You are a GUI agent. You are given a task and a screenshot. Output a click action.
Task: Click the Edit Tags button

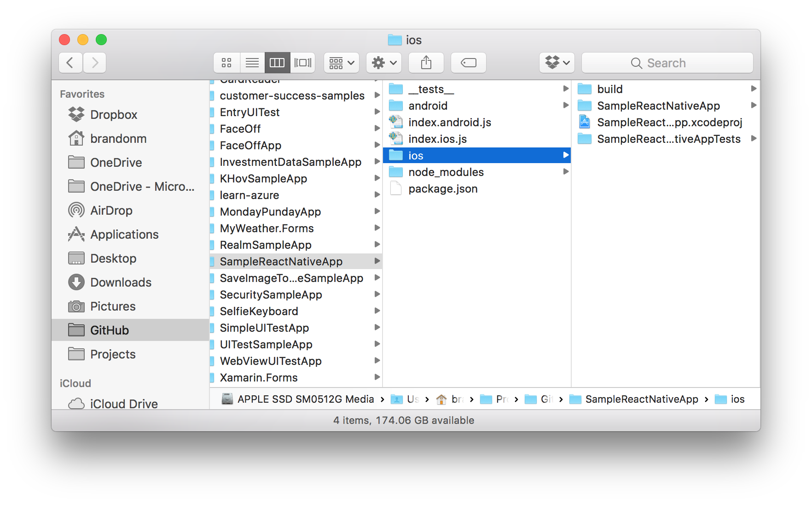(469, 63)
